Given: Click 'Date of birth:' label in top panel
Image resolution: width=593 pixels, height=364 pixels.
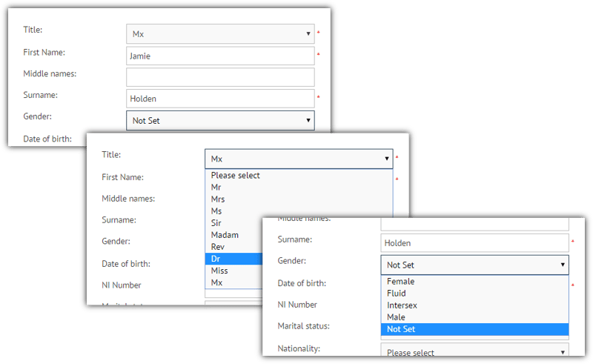Looking at the screenshot, I should tap(47, 139).
